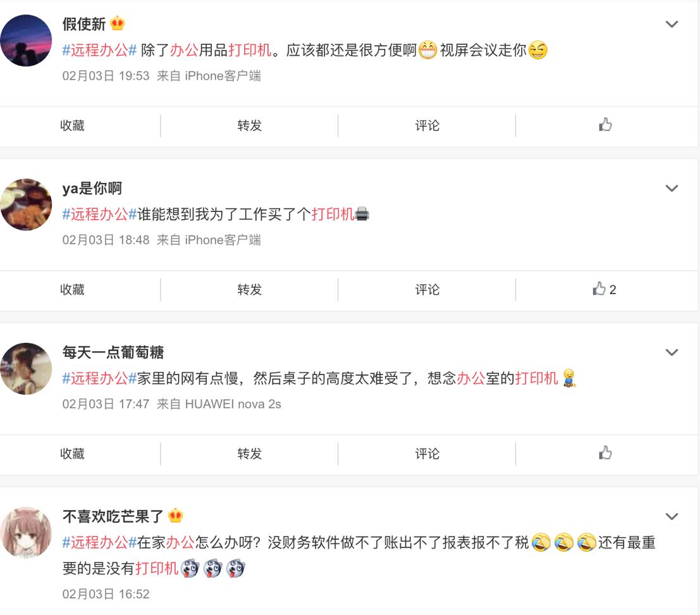This screenshot has width=700, height=615.
Task: Open the username 每天一点葡萄糖
Action: point(113,352)
